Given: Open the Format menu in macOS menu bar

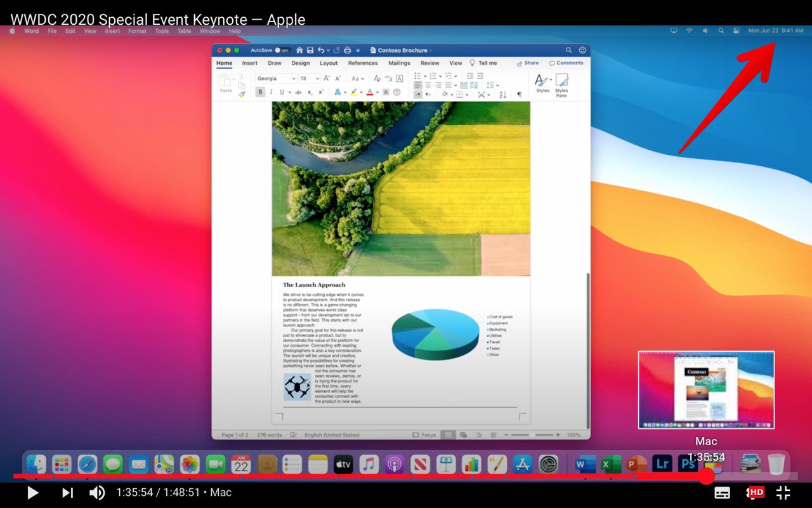Looking at the screenshot, I should coord(137,30).
